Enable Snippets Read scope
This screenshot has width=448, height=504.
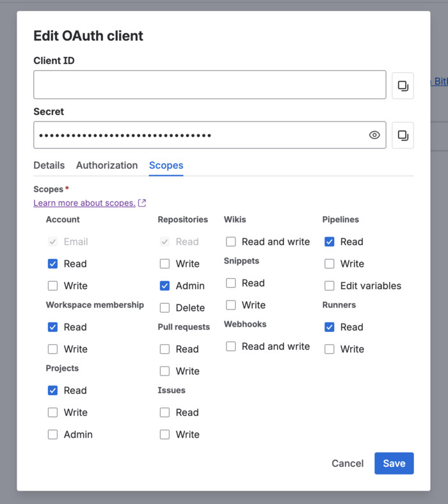[231, 283]
